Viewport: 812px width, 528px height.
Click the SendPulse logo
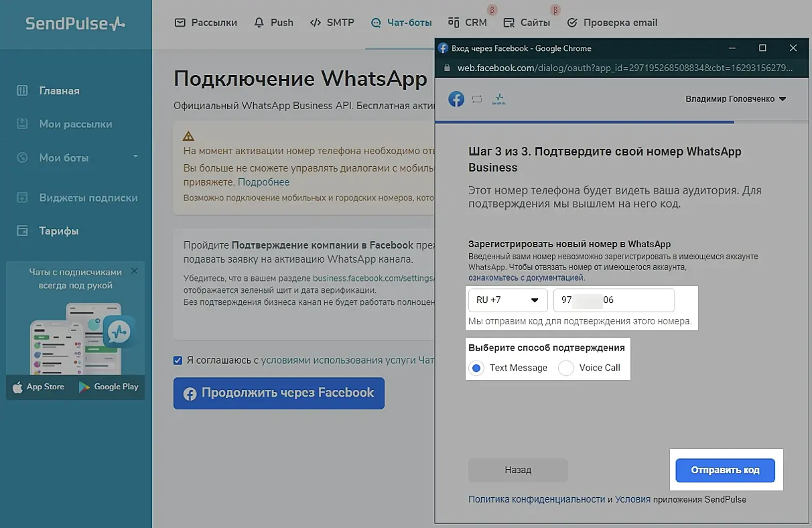pyautogui.click(x=75, y=23)
